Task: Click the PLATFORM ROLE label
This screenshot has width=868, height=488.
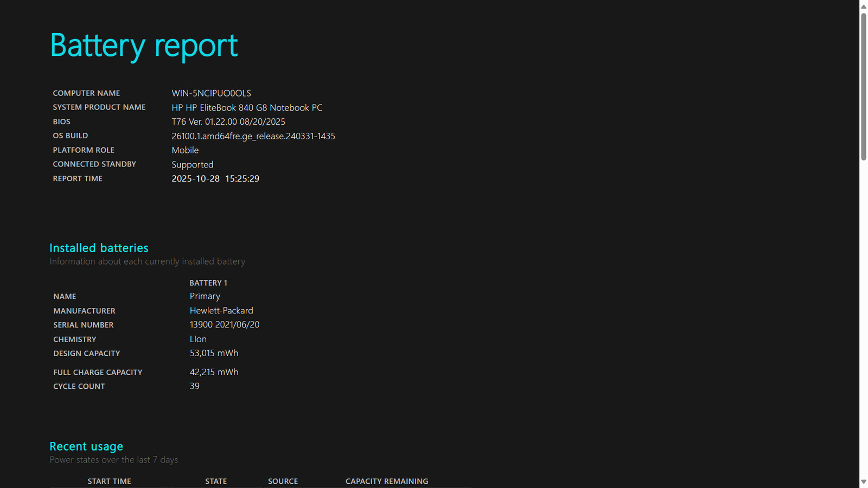Action: click(84, 150)
